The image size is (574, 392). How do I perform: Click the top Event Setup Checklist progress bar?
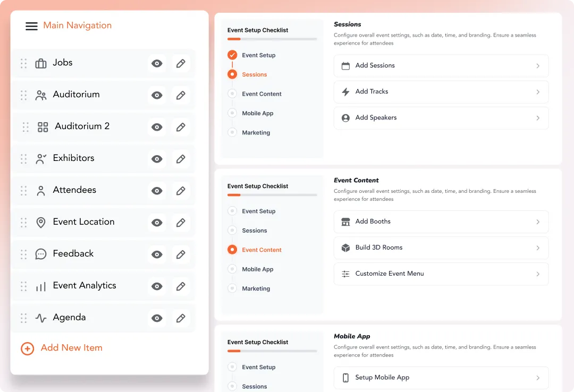click(272, 39)
